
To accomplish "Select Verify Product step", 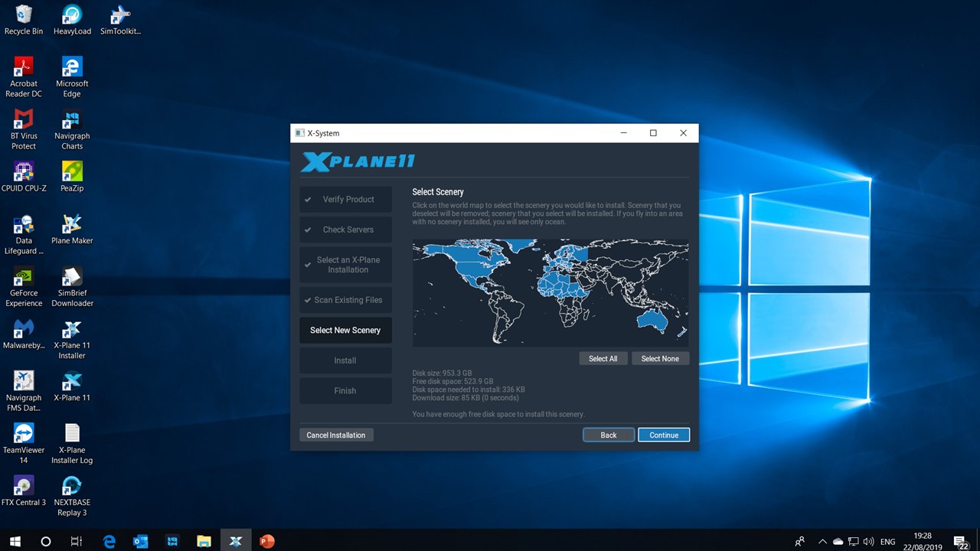I will click(345, 199).
